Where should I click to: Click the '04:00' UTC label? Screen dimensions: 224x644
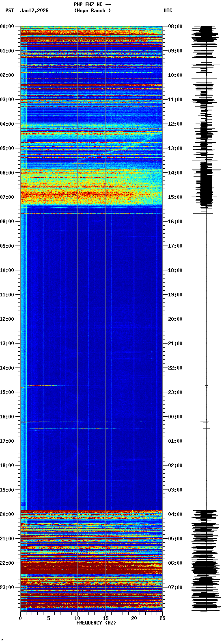[x=175, y=514]
